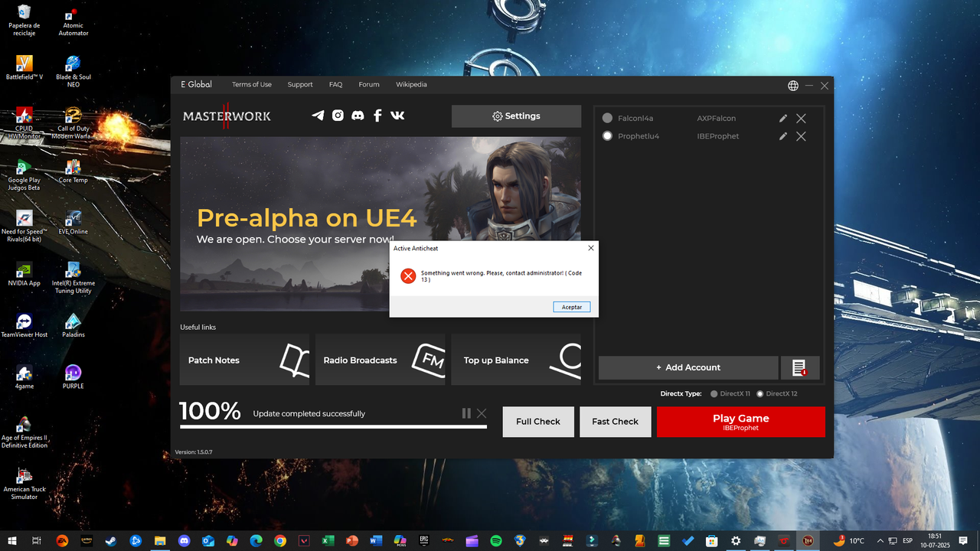980x551 pixels.
Task: Choose DirectX 11 radio option
Action: pyautogui.click(x=714, y=394)
